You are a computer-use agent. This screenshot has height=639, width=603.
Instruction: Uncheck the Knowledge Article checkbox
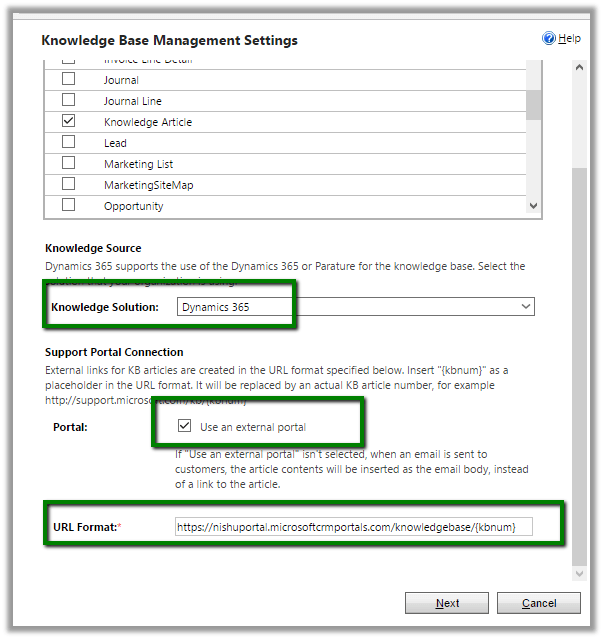coord(69,121)
